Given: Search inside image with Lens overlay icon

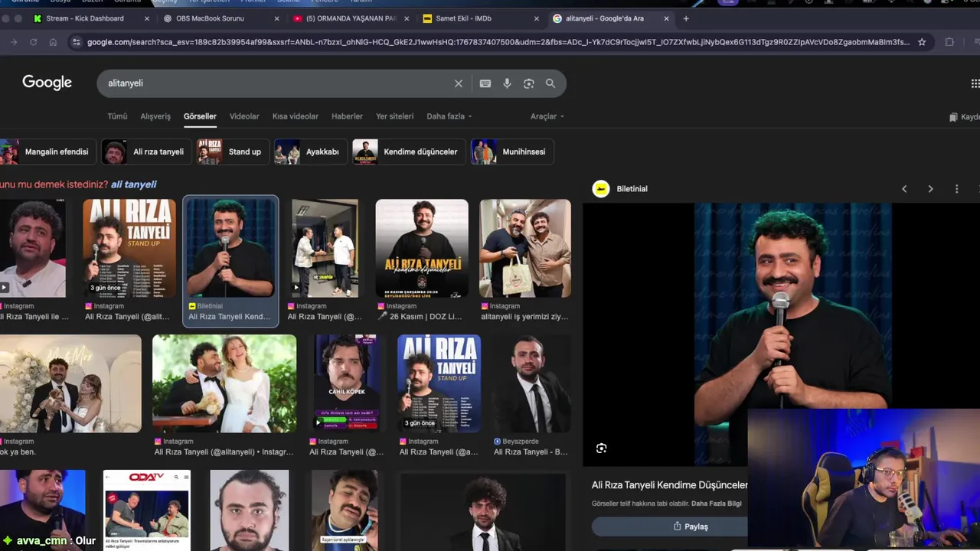Looking at the screenshot, I should click(x=601, y=448).
